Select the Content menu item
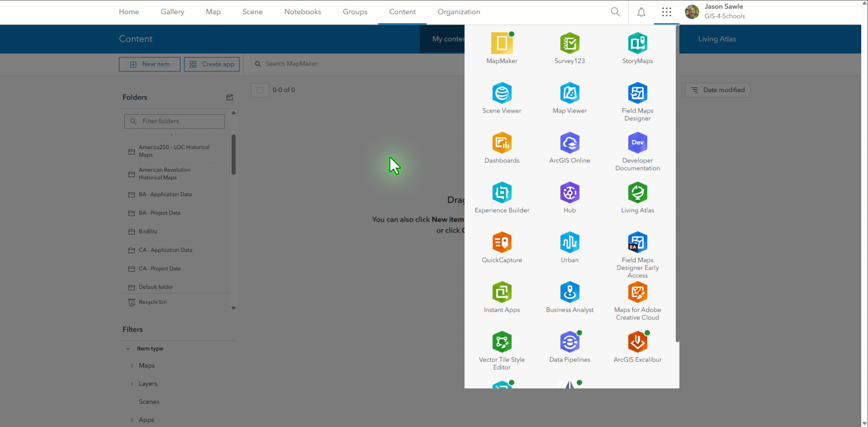Viewport: 868px width, 427px height. coord(402,12)
